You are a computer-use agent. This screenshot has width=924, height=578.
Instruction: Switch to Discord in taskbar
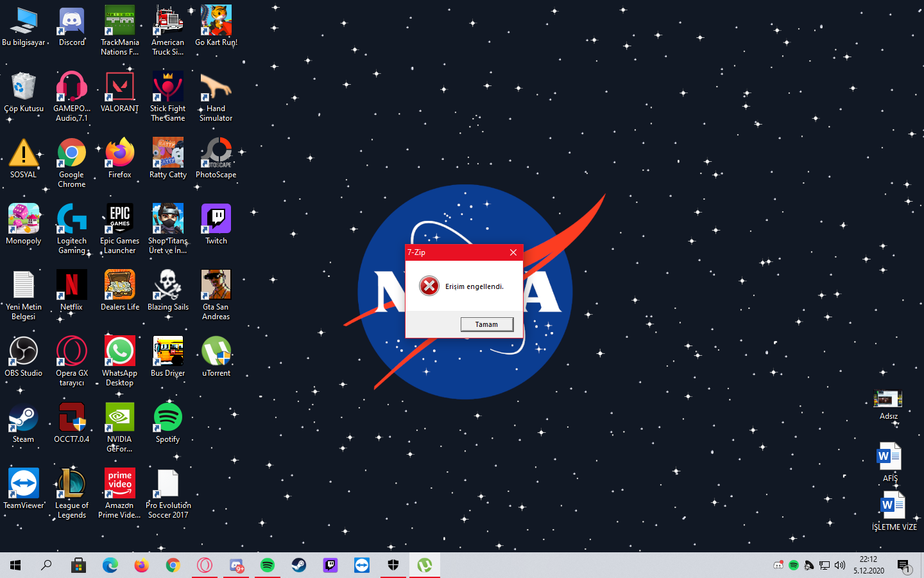pos(236,565)
